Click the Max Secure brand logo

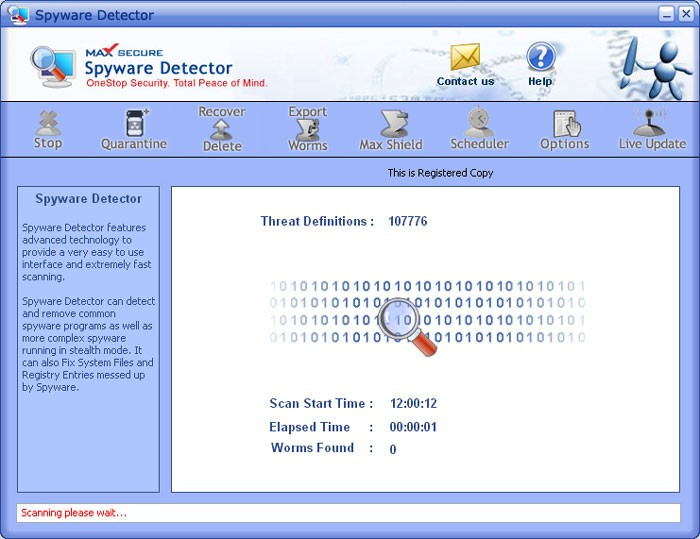[124, 50]
